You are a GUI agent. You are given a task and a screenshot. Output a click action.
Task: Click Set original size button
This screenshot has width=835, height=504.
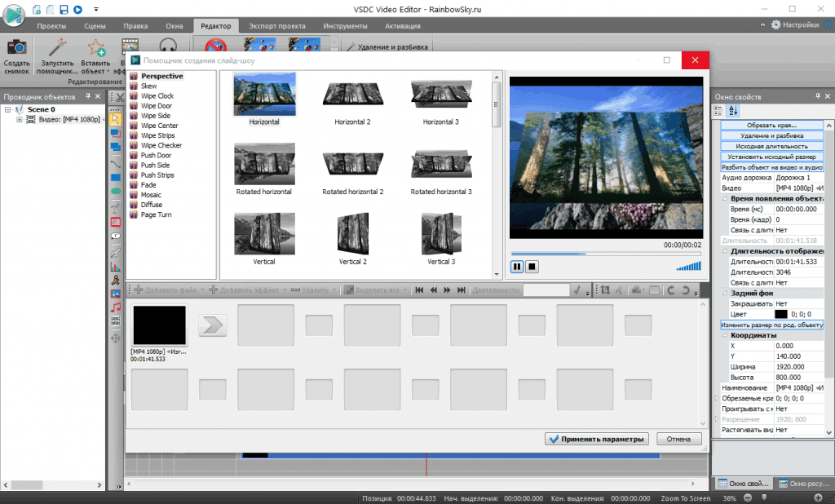point(771,157)
